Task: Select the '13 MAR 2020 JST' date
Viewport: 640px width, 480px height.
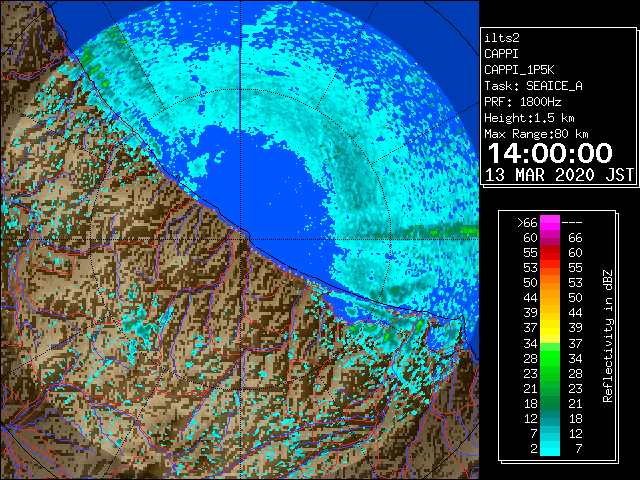Action: pyautogui.click(x=560, y=175)
